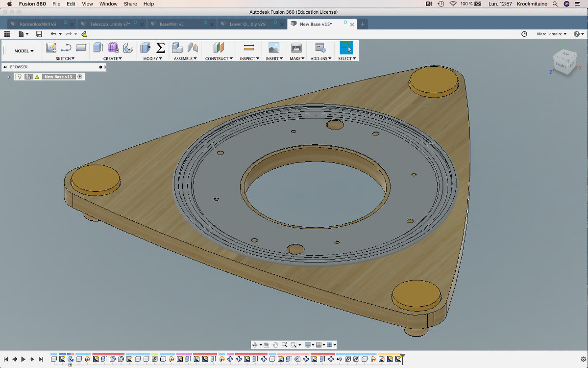This screenshot has height=368, width=588.
Task: Open the Wi-Fi status menu
Action: pyautogui.click(x=452, y=4)
